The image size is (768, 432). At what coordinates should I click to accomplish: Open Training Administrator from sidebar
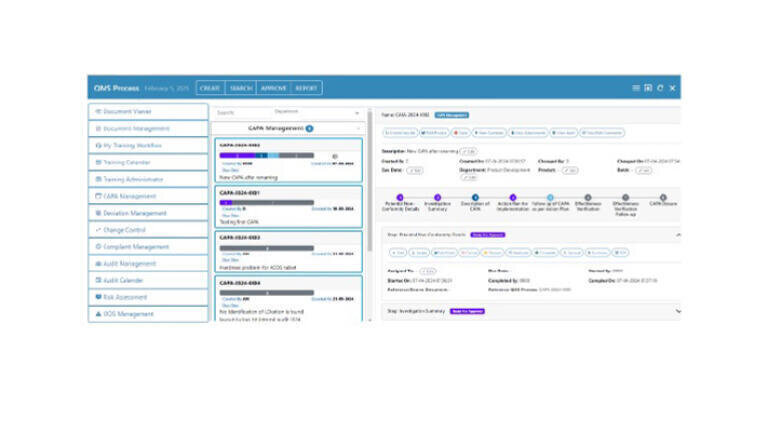click(148, 179)
